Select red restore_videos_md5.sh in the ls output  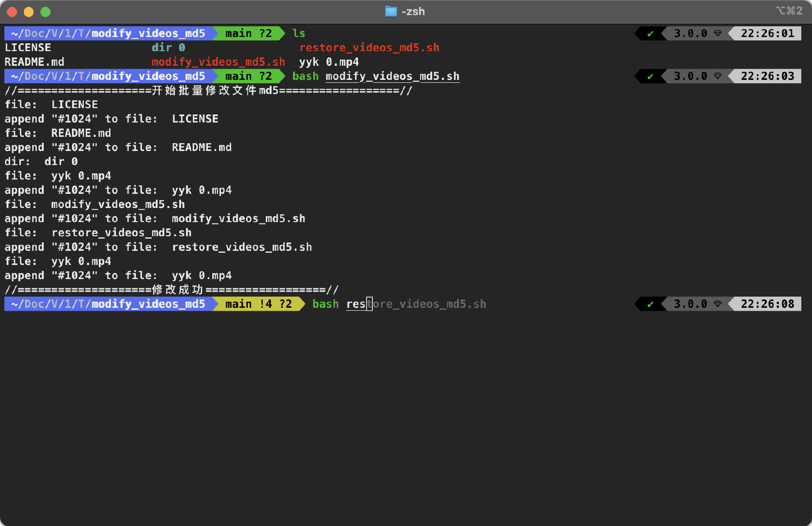(369, 48)
